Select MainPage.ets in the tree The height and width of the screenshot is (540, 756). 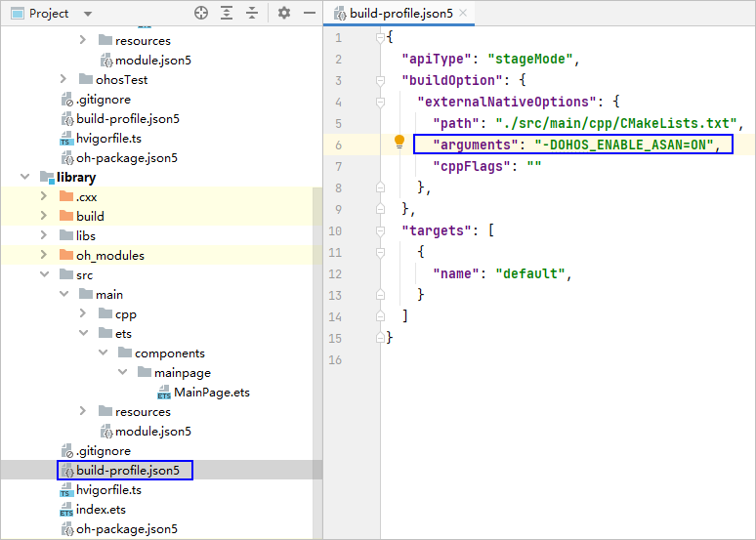click(211, 393)
